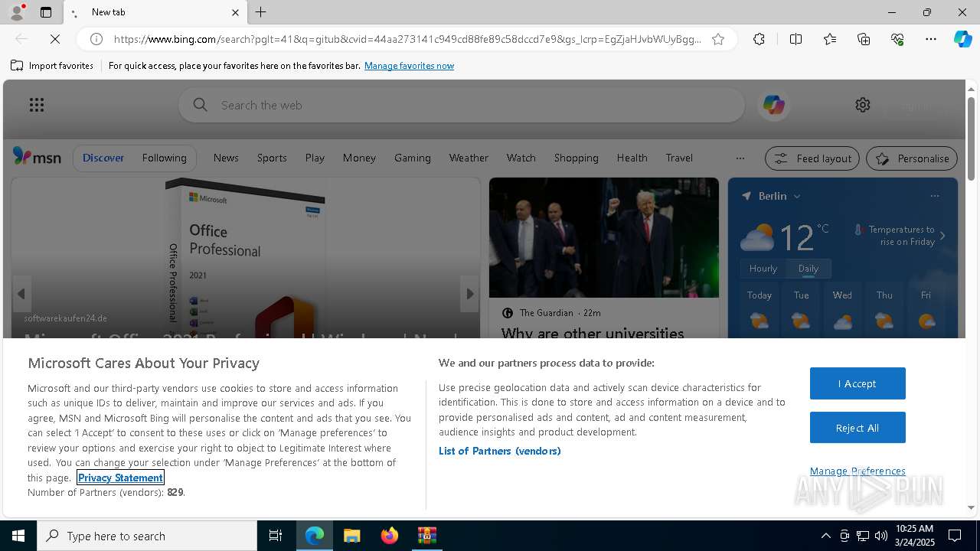
Task: Close the New tab tab
Action: (235, 12)
